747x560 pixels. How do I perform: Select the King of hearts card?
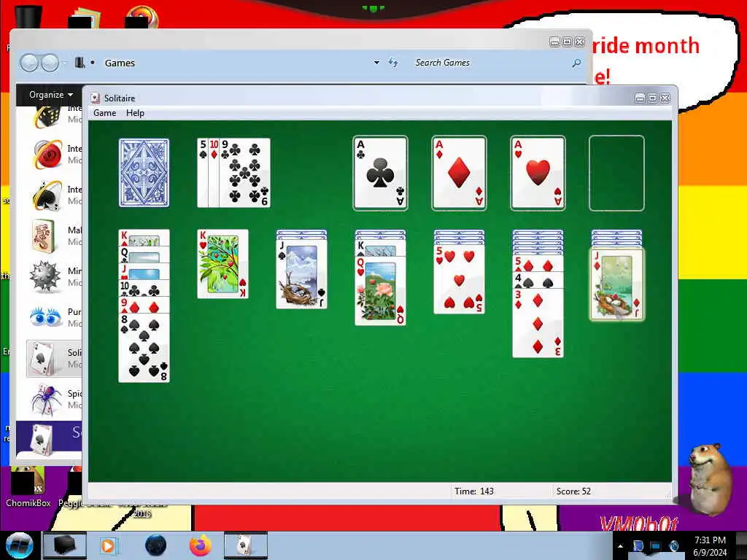click(x=222, y=264)
